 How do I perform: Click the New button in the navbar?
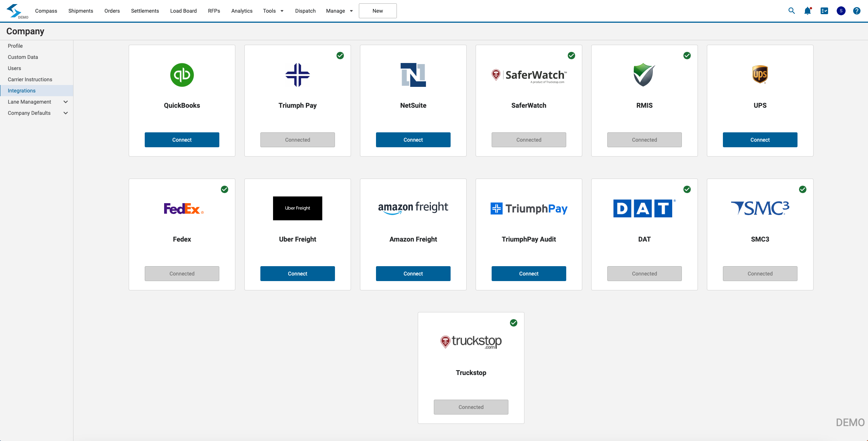click(x=377, y=11)
